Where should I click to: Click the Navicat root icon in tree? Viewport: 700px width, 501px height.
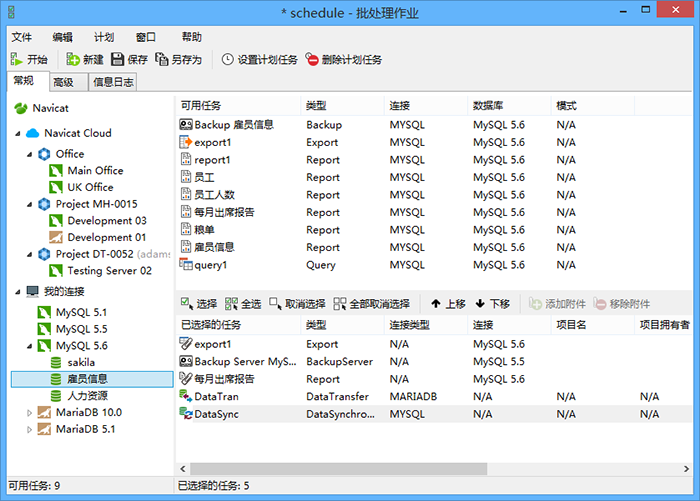point(21,108)
